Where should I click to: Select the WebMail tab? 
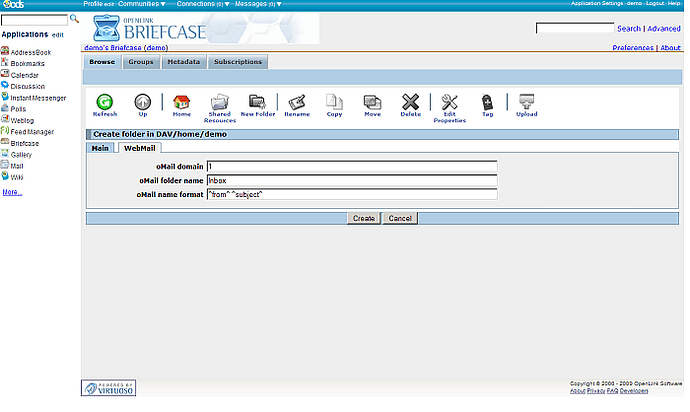(x=139, y=148)
